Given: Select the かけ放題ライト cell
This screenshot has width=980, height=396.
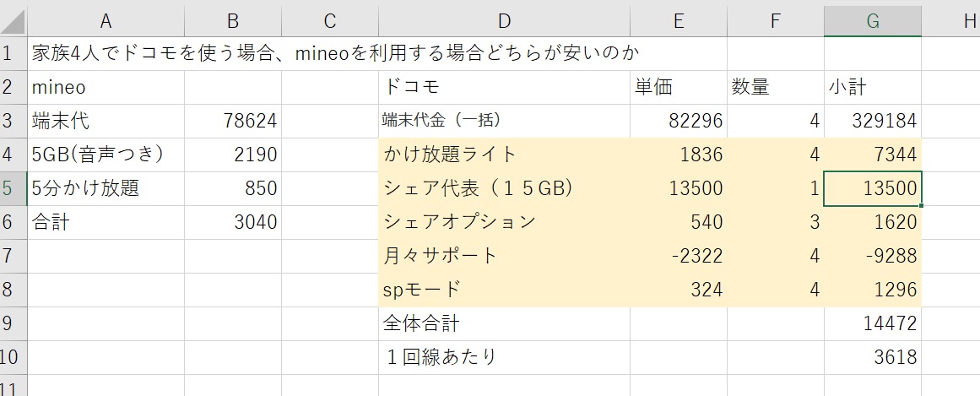Looking at the screenshot, I should [x=505, y=155].
